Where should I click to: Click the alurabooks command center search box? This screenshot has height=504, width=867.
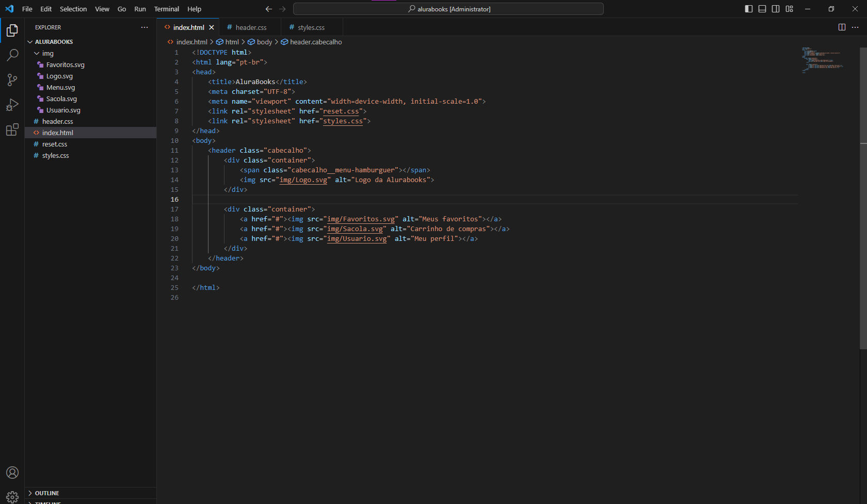(x=448, y=9)
